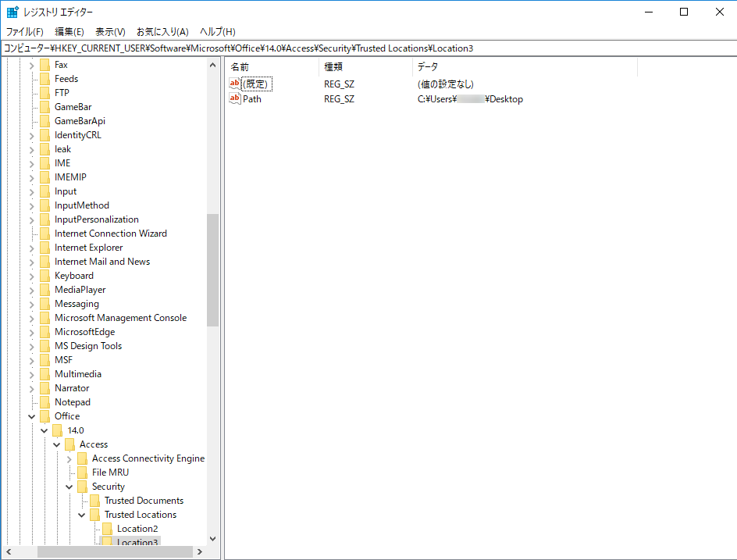Click the MicrosoftEdge folder icon

click(x=45, y=332)
